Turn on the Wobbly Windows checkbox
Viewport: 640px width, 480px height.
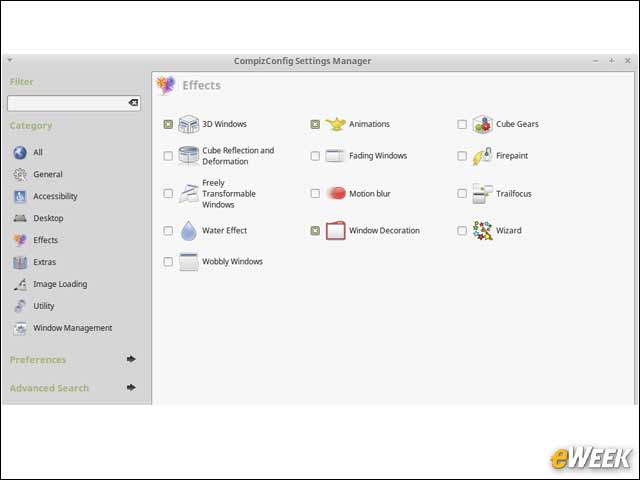[x=168, y=262]
